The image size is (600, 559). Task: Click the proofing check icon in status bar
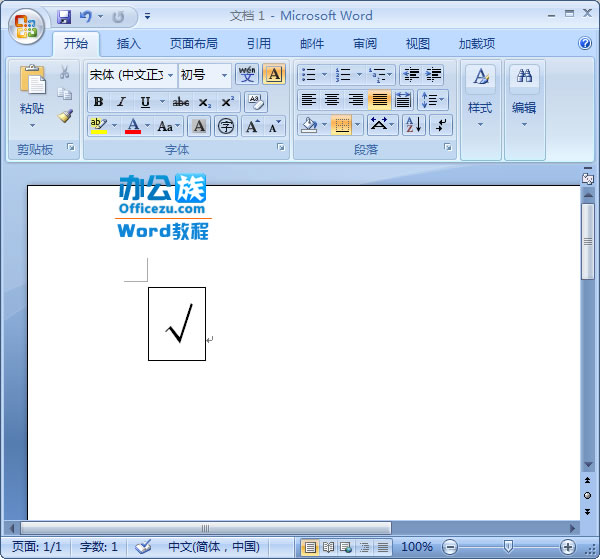143,547
